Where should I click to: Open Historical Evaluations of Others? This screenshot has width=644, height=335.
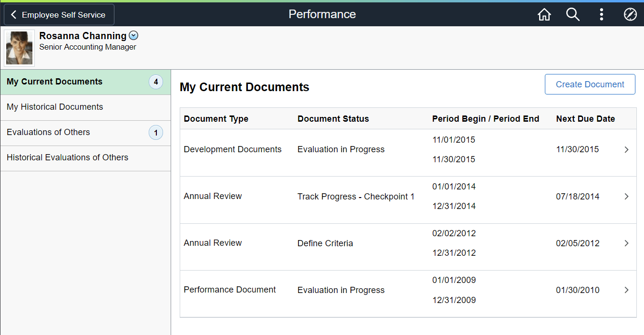pyautogui.click(x=85, y=158)
